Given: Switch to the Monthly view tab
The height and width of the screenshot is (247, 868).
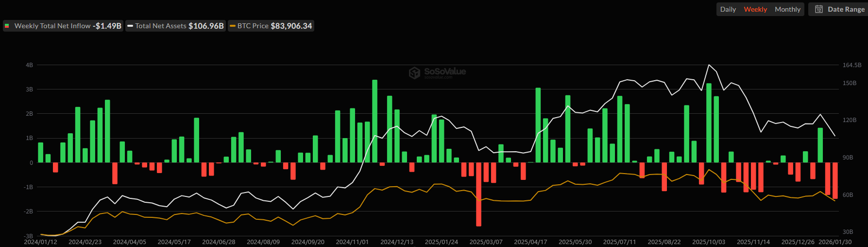Looking at the screenshot, I should click(x=787, y=9).
